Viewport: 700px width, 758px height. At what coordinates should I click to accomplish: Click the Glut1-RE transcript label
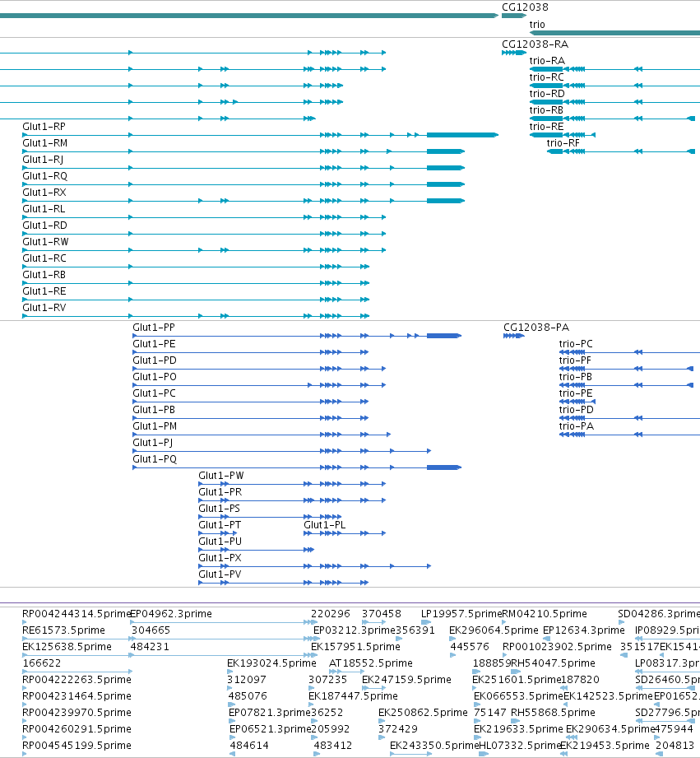[x=44, y=291]
